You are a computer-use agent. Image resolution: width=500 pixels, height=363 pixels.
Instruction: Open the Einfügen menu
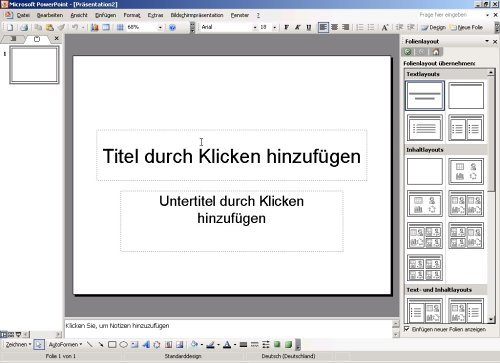pos(105,15)
